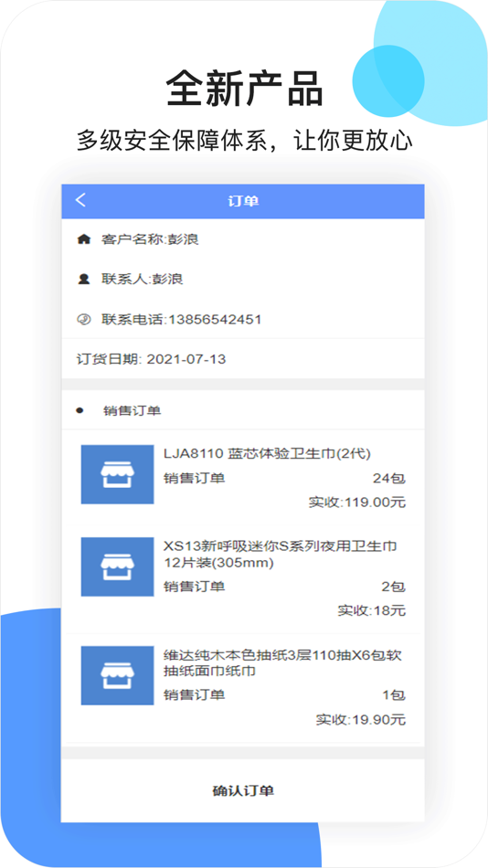Select the amount 实收:18元
The height and width of the screenshot is (868, 488).
372,611
